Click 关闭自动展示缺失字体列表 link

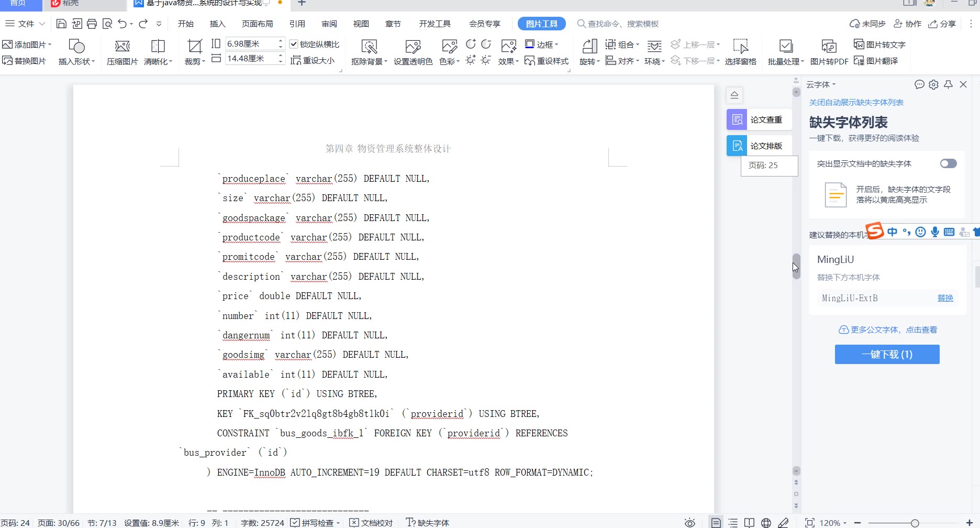[856, 102]
